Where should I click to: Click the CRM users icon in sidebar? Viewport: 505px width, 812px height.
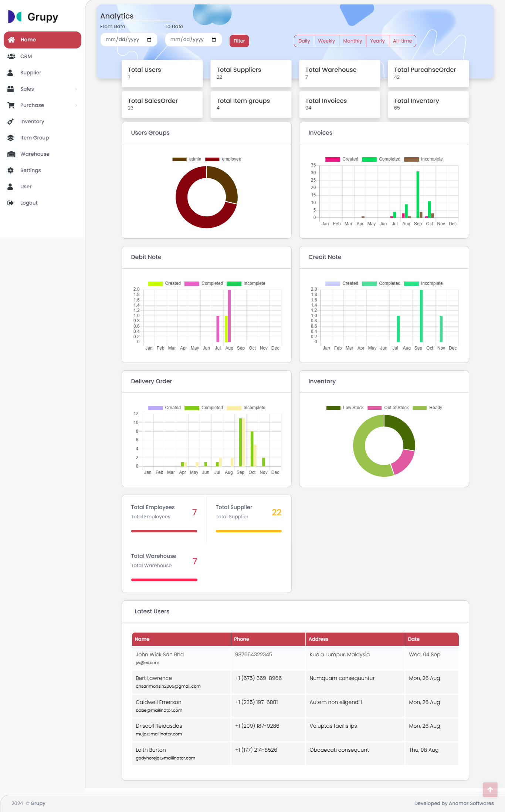click(x=11, y=57)
